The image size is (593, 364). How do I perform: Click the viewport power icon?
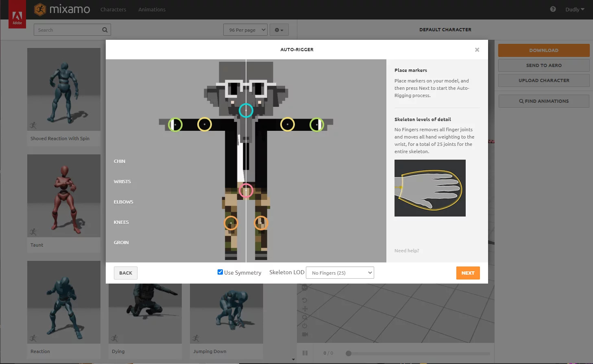click(305, 326)
